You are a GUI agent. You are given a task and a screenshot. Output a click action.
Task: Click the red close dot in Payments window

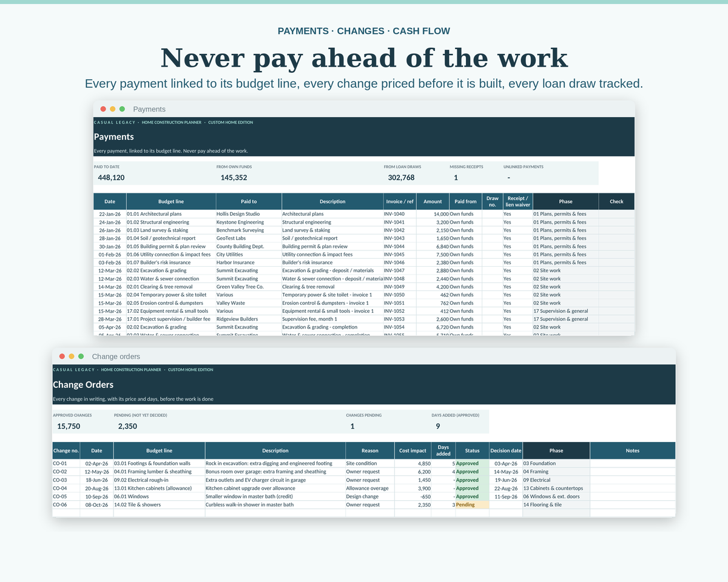click(x=103, y=109)
